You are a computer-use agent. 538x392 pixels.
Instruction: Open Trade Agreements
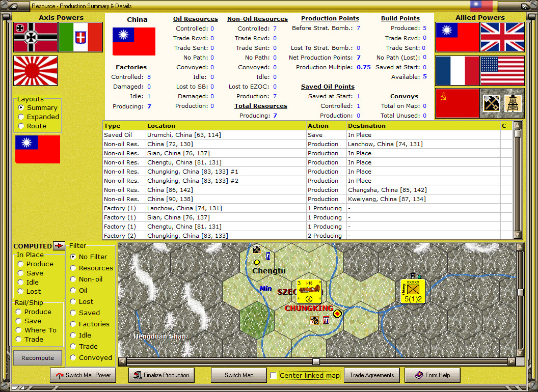click(372, 375)
